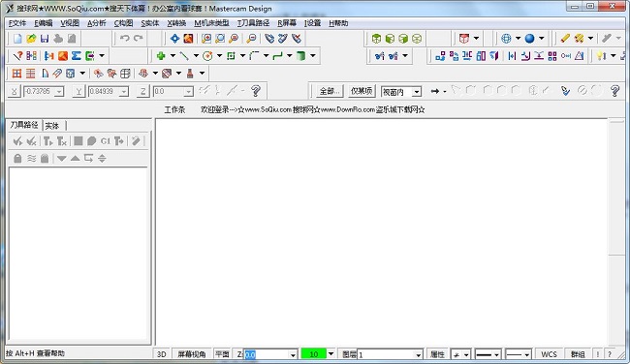The image size is (630, 364).
Task: Click the 全部... button
Action: (x=330, y=91)
